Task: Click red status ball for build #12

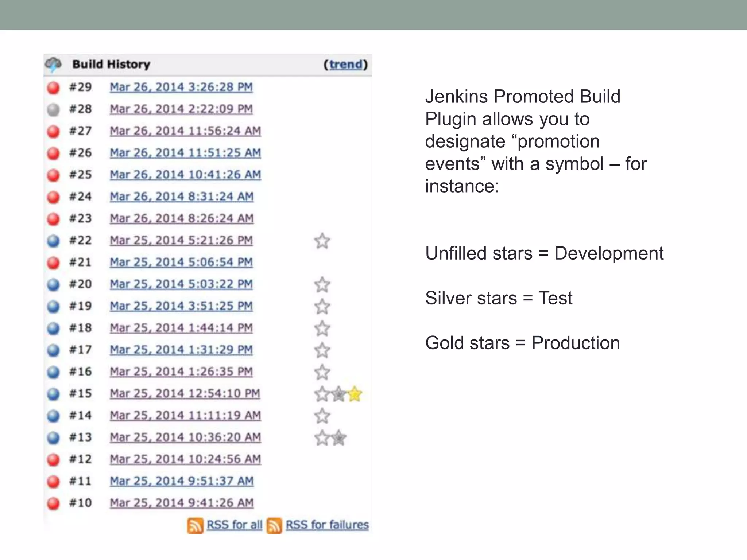Action: coord(53,459)
